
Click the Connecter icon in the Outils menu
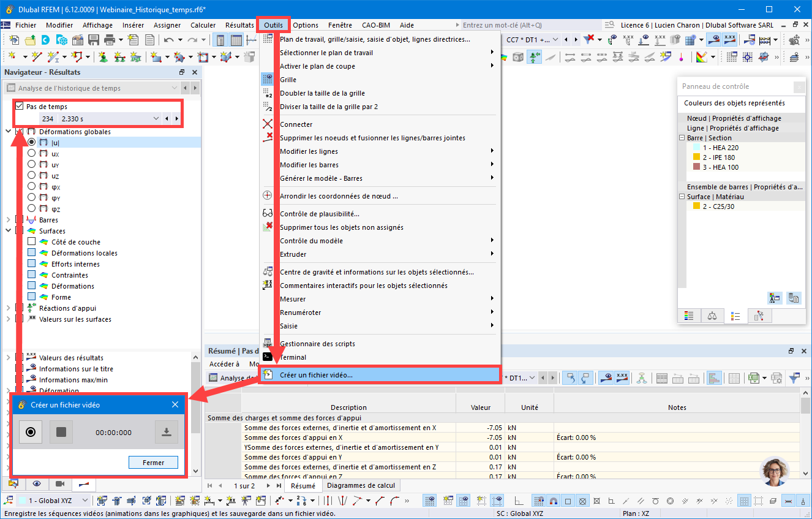(268, 124)
